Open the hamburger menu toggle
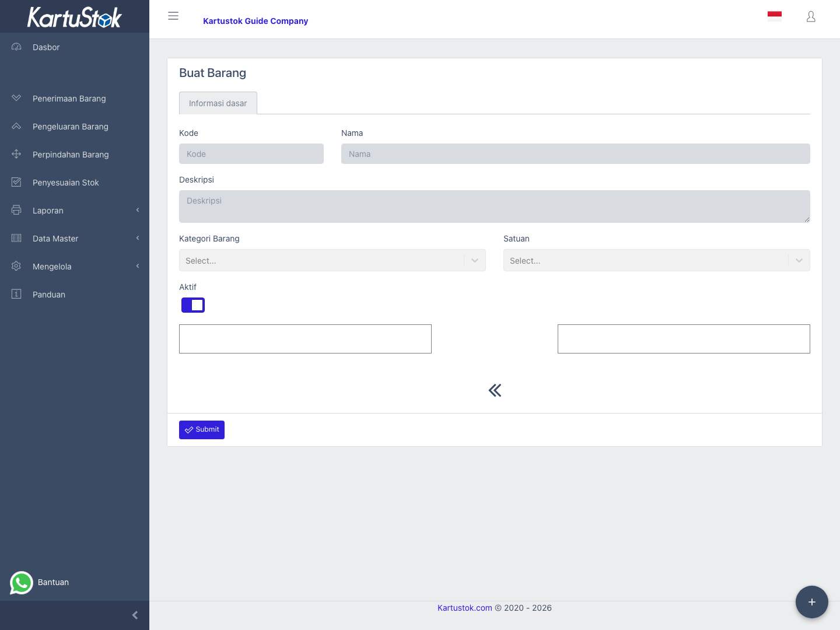This screenshot has width=840, height=630. 173,16
